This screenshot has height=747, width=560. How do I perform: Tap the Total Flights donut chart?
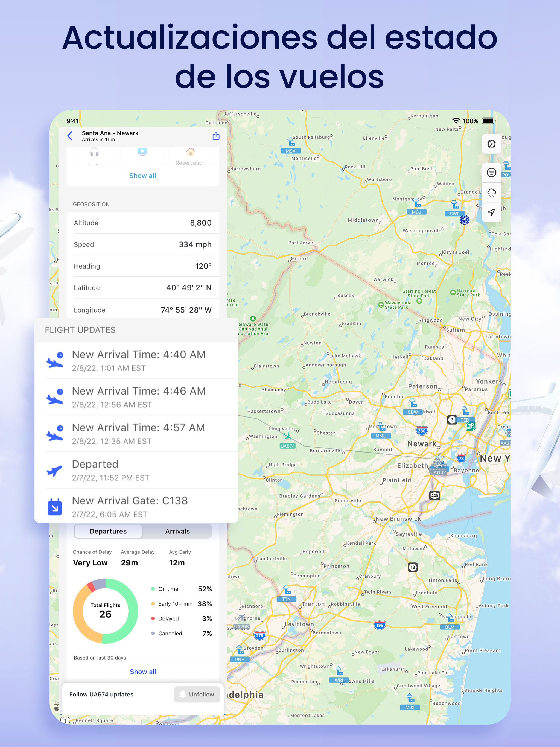(105, 611)
